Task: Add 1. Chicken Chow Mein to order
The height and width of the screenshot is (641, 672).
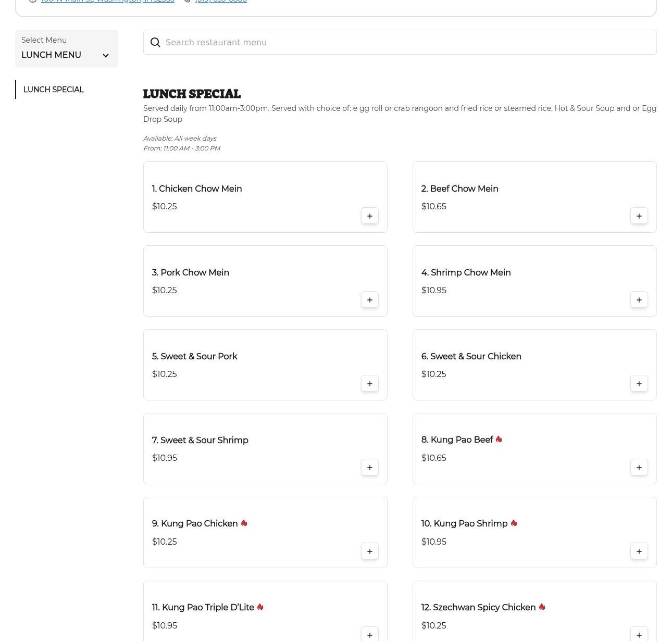Action: (x=370, y=216)
